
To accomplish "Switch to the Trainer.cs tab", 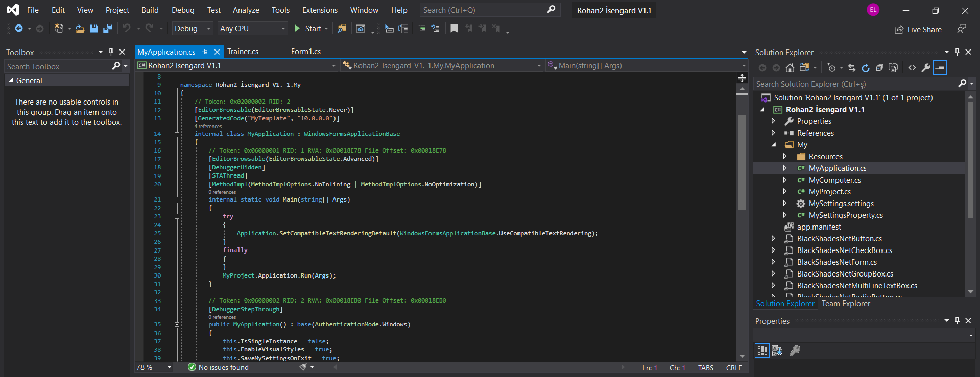I will click(243, 52).
